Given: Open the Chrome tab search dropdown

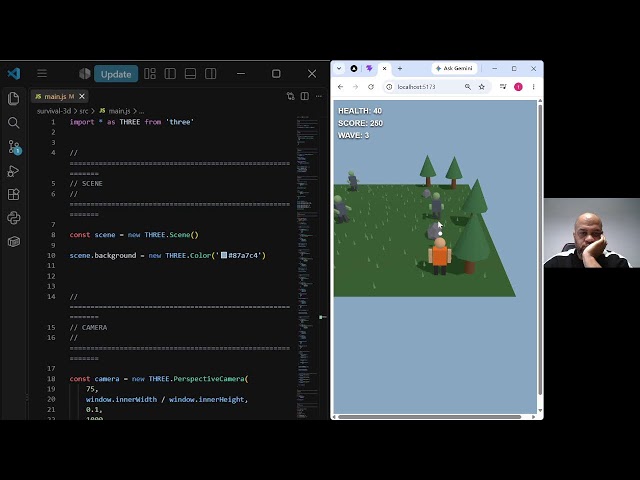Looking at the screenshot, I should coord(339,69).
